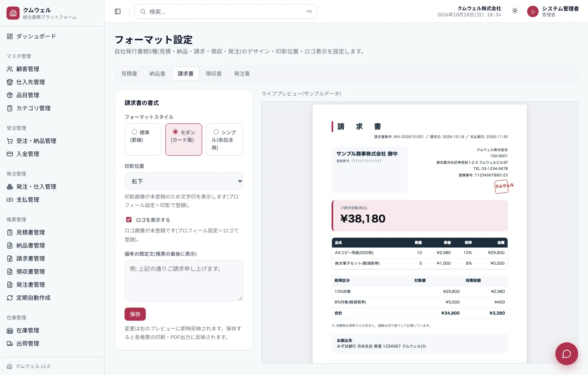This screenshot has height=375, width=588.
Task: Click the クムウェル stamp in the preview
Action: click(x=504, y=186)
